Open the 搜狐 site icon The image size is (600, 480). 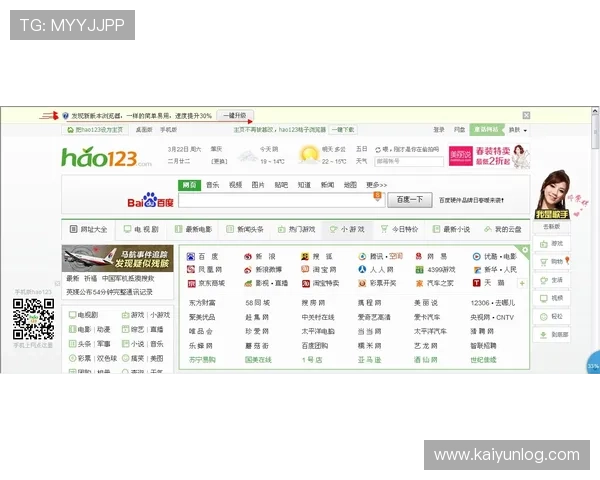[305, 256]
